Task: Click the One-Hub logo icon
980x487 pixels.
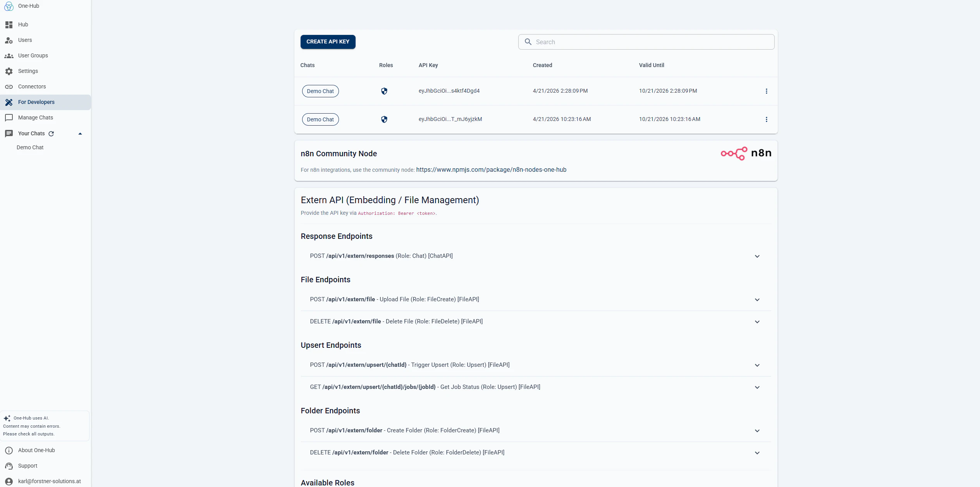Action: pyautogui.click(x=9, y=6)
